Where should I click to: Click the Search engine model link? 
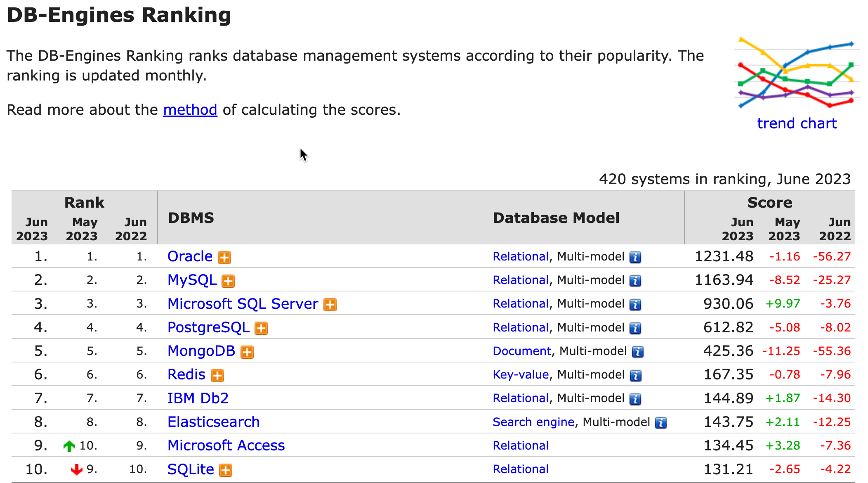pos(533,422)
